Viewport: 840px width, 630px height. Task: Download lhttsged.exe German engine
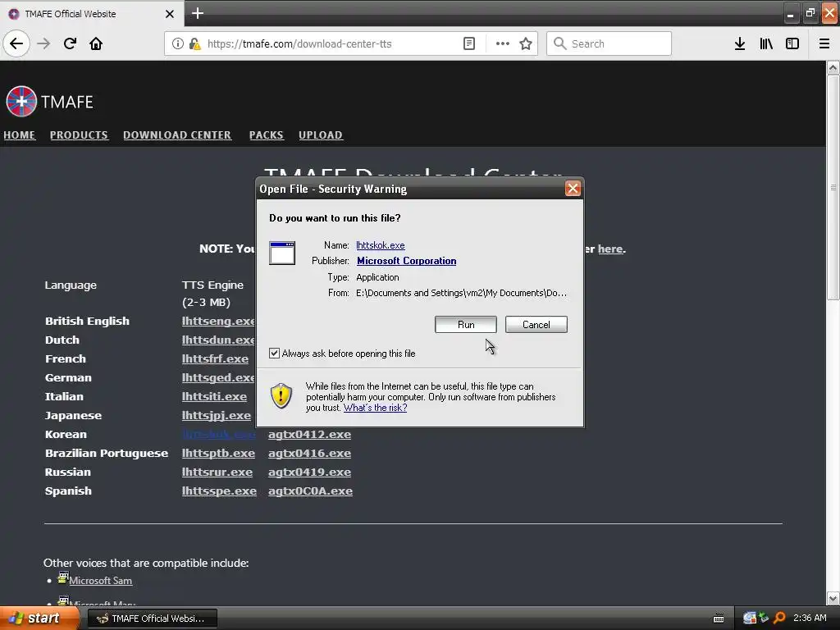point(218,377)
